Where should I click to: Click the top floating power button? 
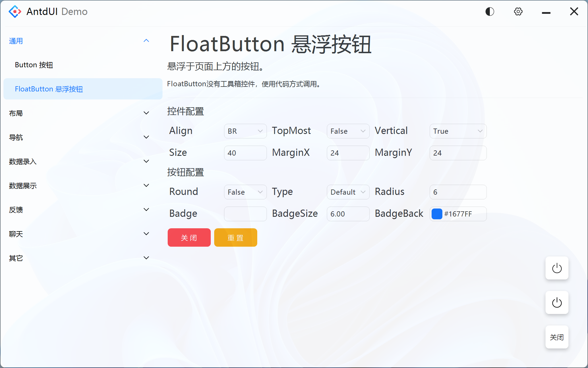pyautogui.click(x=557, y=268)
